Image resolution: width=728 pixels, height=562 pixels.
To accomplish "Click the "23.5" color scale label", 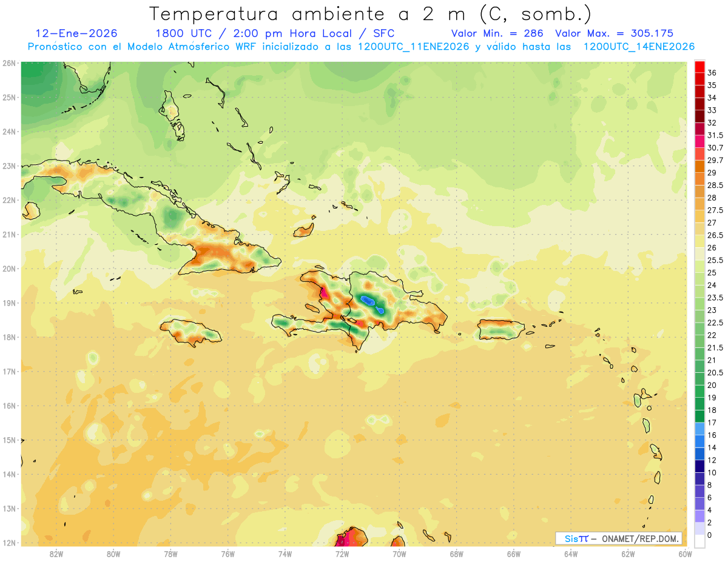I will pos(715,298).
